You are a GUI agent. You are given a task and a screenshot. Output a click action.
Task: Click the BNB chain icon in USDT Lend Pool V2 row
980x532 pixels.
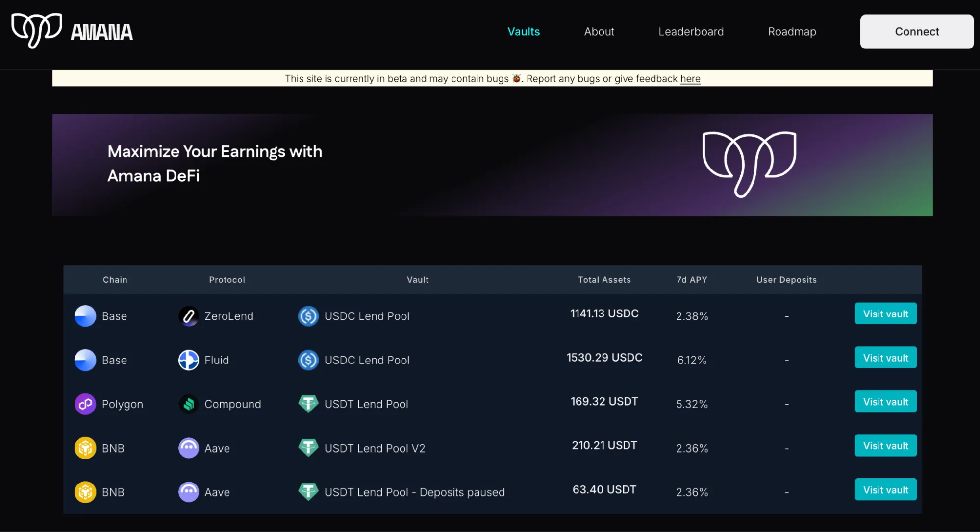(85, 448)
